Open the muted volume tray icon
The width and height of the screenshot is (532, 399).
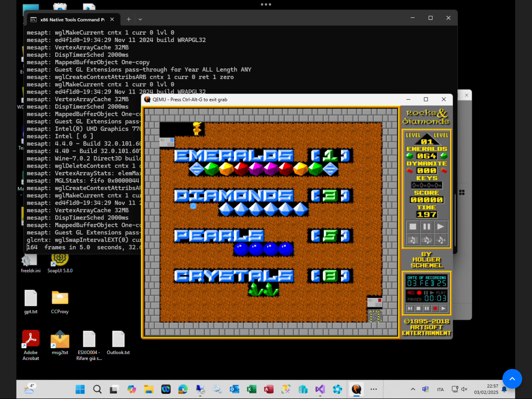[x=464, y=389]
